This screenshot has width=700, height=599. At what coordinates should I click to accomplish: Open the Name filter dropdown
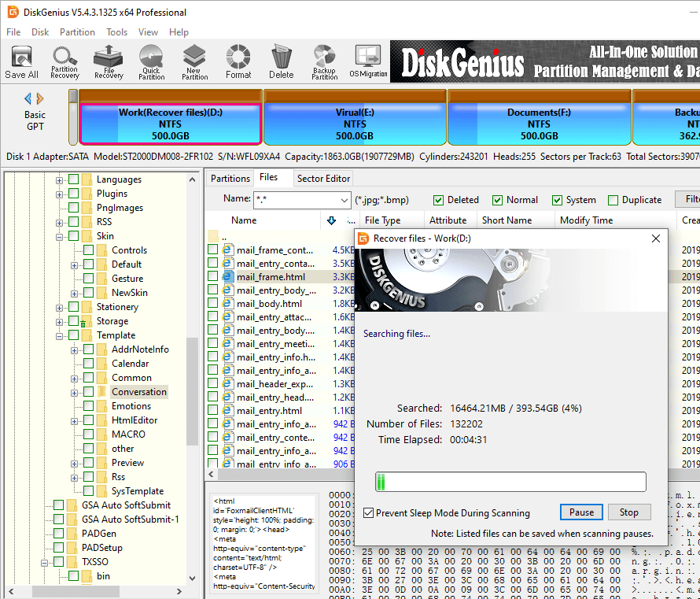click(x=342, y=200)
